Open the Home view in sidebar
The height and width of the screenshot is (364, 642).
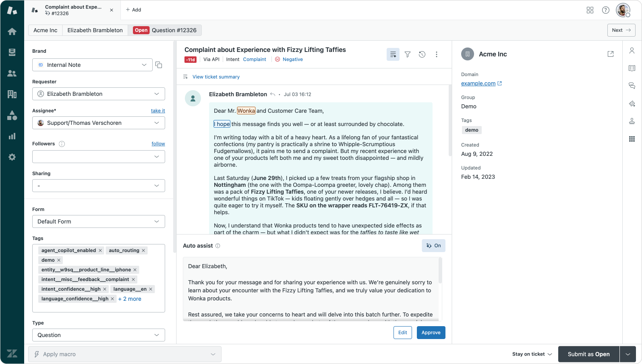[12, 31]
